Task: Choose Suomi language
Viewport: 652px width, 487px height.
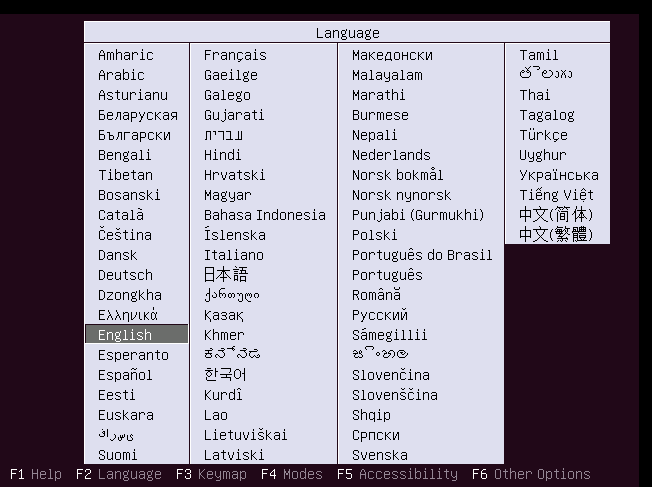Action: (117, 455)
